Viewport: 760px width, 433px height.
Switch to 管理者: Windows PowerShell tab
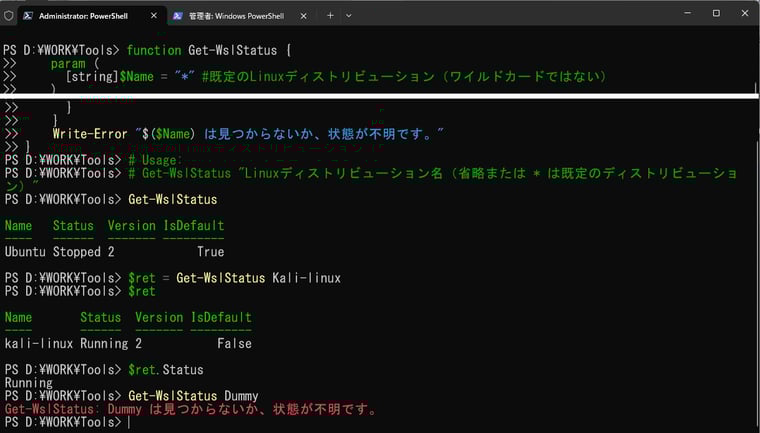tap(241, 16)
